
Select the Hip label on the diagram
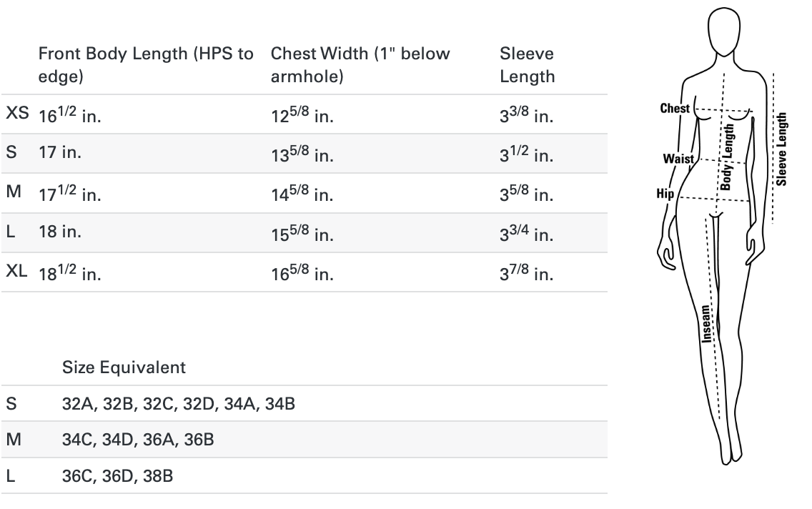coord(665,194)
